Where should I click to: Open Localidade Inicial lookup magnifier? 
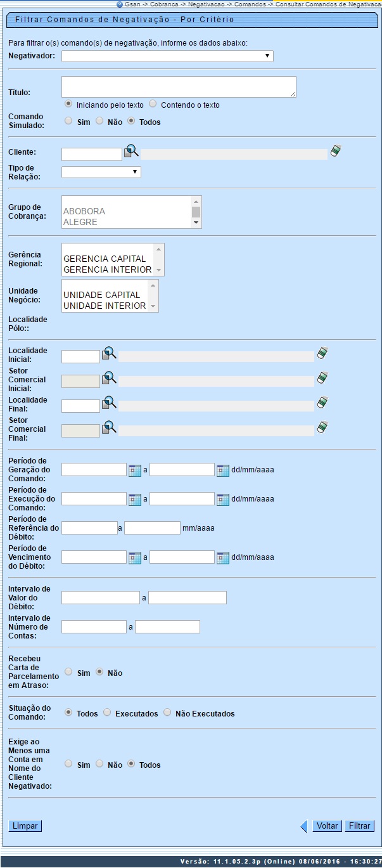[x=110, y=353]
